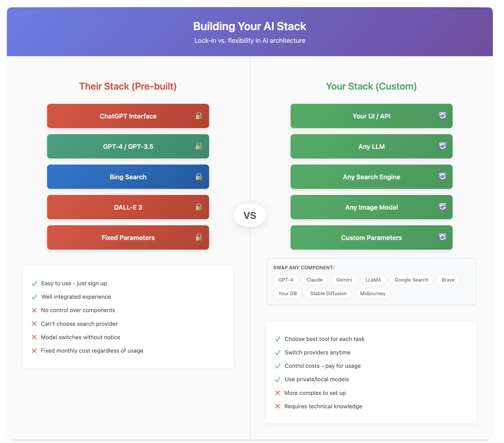The image size is (504, 443).
Task: Click the text Easy to use - just sign up
Action: [x=74, y=283]
